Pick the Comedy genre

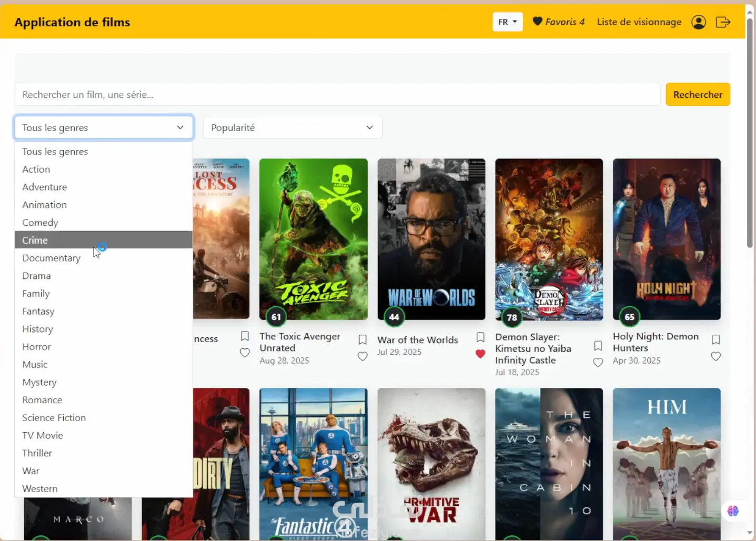pyautogui.click(x=104, y=223)
